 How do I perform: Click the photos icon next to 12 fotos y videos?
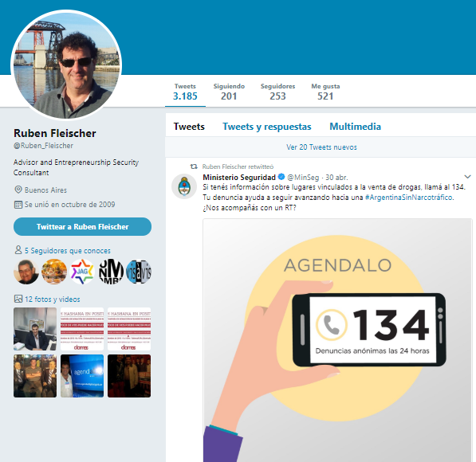(x=18, y=299)
